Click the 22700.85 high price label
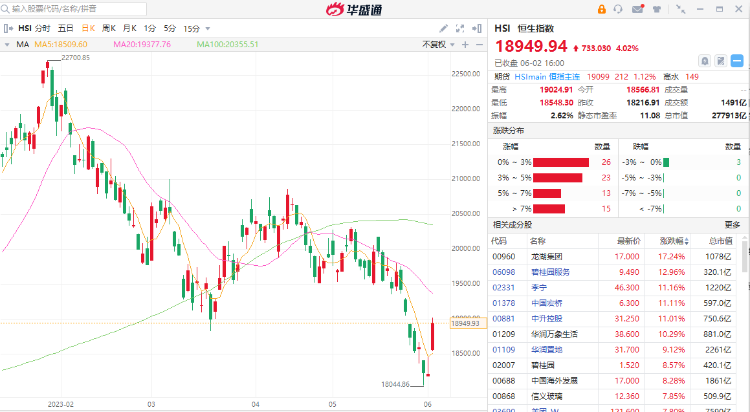 pyautogui.click(x=76, y=57)
